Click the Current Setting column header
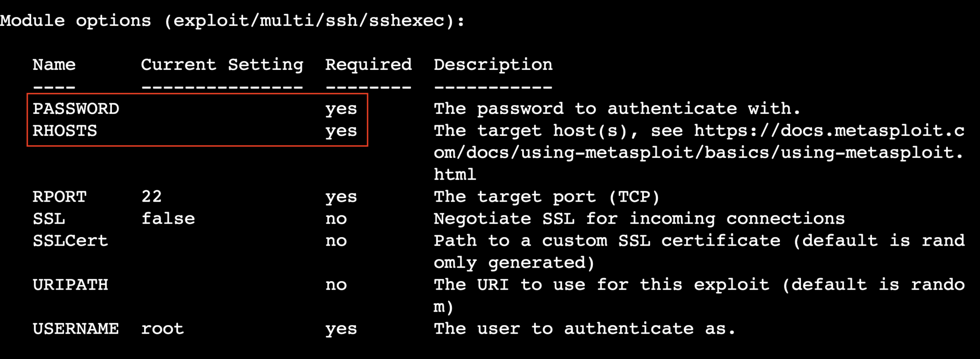The width and height of the screenshot is (980, 359). coord(222,65)
